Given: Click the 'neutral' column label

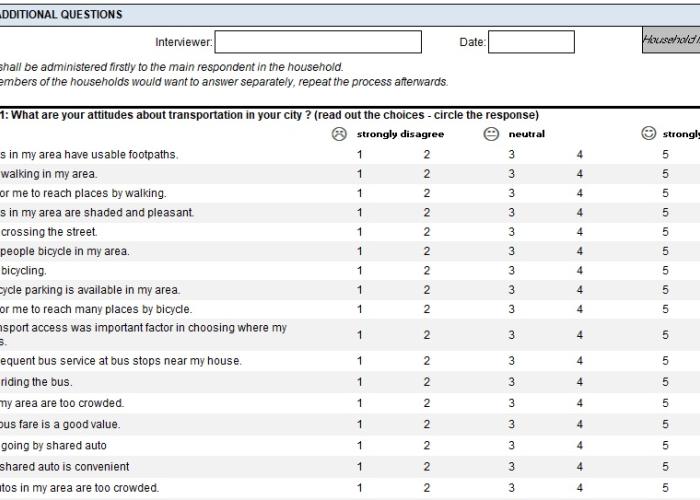Looking at the screenshot, I should click(x=527, y=134).
